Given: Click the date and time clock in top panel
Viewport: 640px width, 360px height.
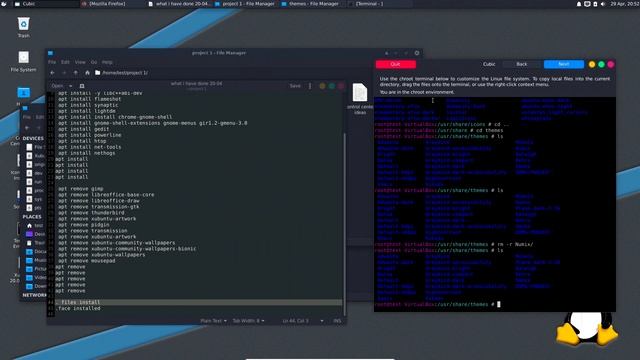Looking at the screenshot, I should tap(624, 4).
